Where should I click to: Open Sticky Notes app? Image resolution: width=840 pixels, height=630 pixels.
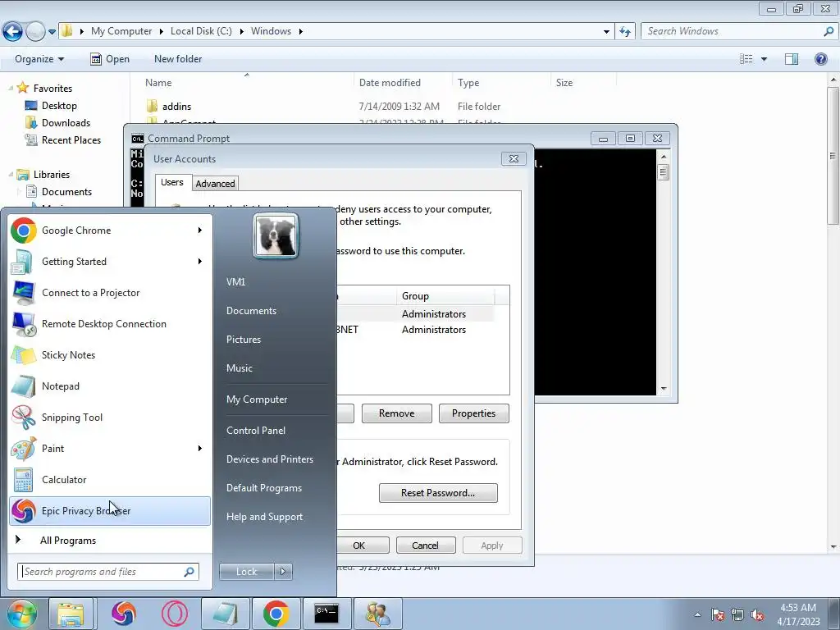(x=110, y=354)
